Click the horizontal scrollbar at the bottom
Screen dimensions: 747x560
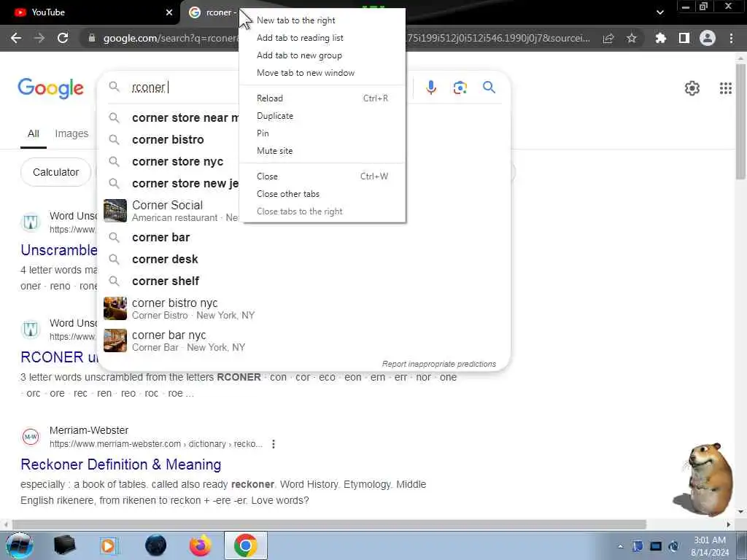tap(329, 524)
